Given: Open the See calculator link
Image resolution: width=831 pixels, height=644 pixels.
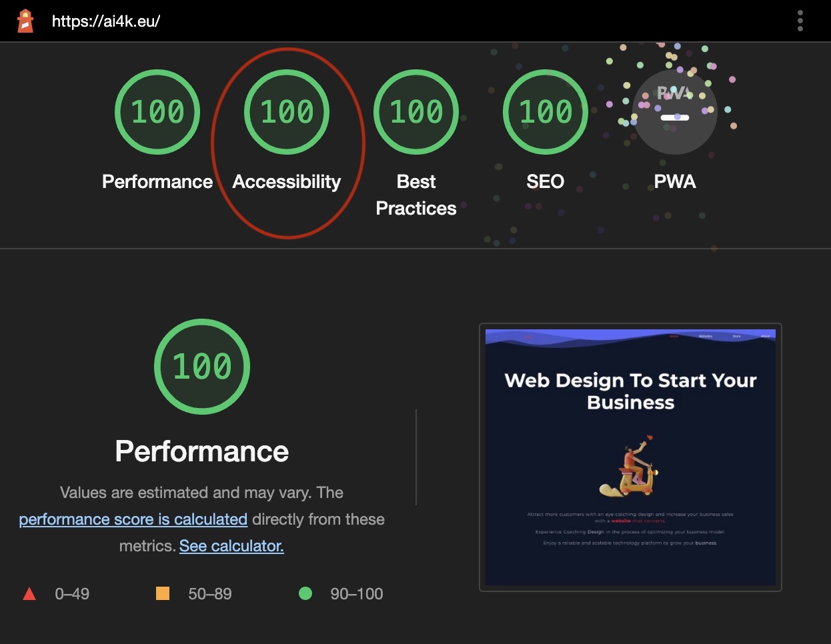Looking at the screenshot, I should click(x=231, y=545).
